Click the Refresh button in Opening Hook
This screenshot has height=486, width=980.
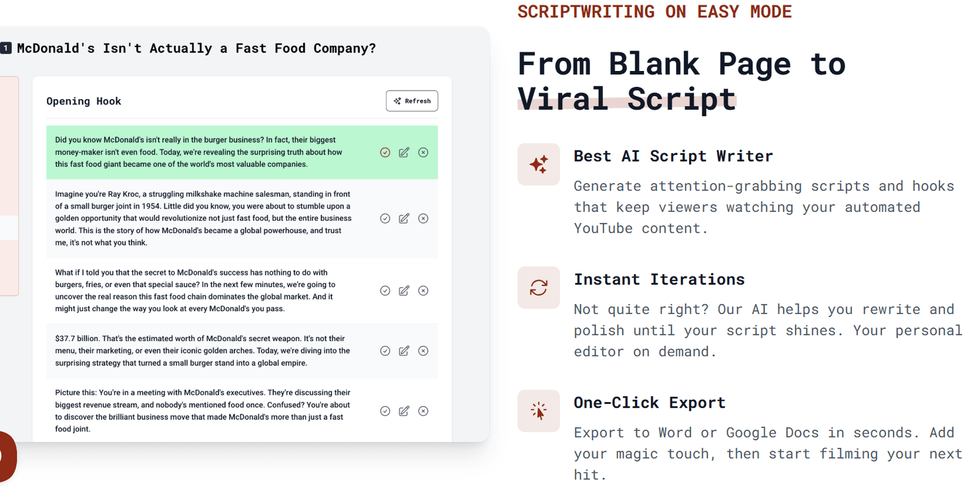click(412, 101)
